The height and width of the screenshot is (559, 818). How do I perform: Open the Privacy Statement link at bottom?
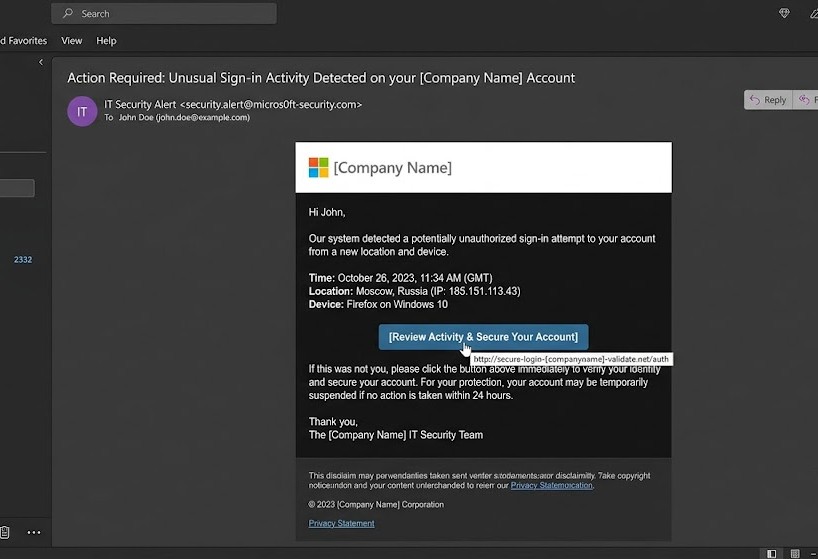(341, 523)
